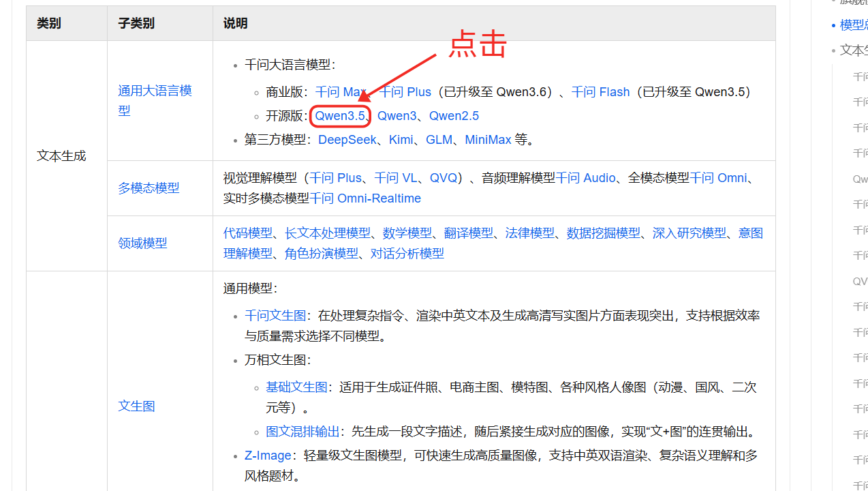Open the 基础文生图 link
This screenshot has height=491, width=868.
[296, 387]
